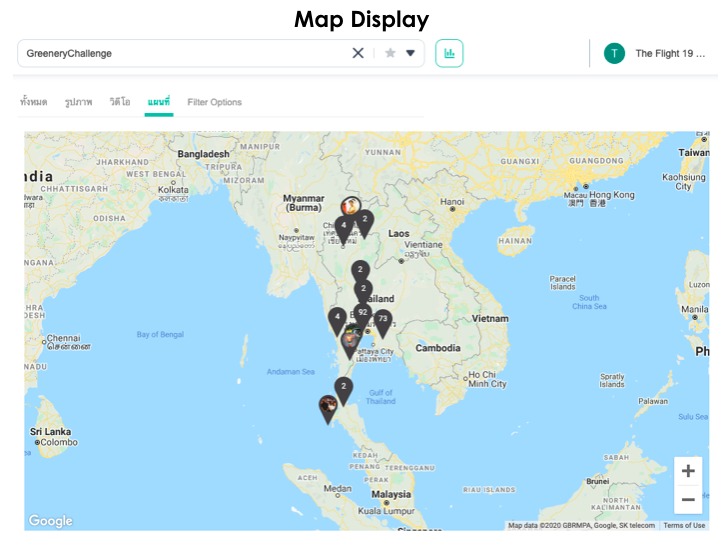Open the photo pin in southern Thailand

(x=327, y=407)
